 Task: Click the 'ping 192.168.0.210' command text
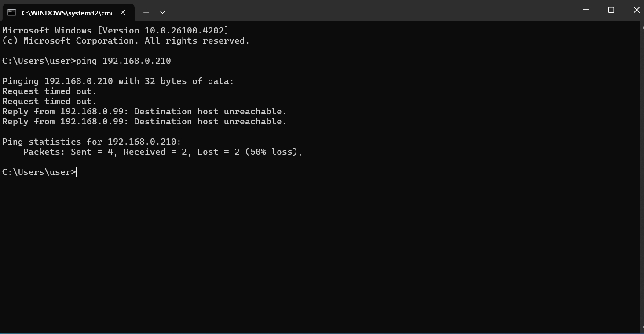[x=123, y=61]
